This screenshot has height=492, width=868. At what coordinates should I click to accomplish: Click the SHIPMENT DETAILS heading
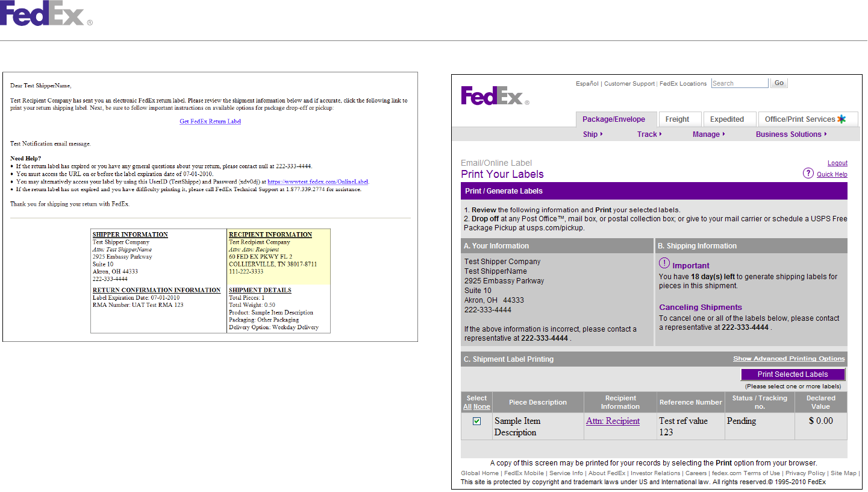point(260,290)
